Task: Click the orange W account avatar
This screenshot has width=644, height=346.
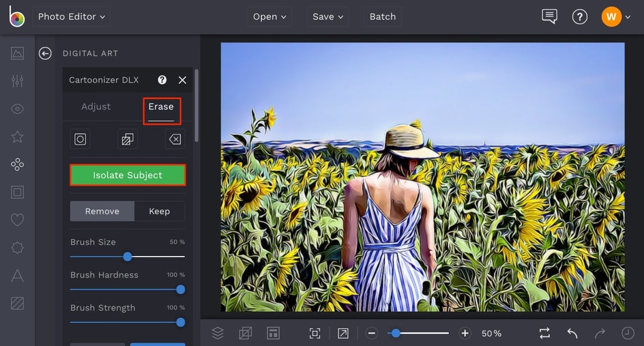Action: point(611,17)
